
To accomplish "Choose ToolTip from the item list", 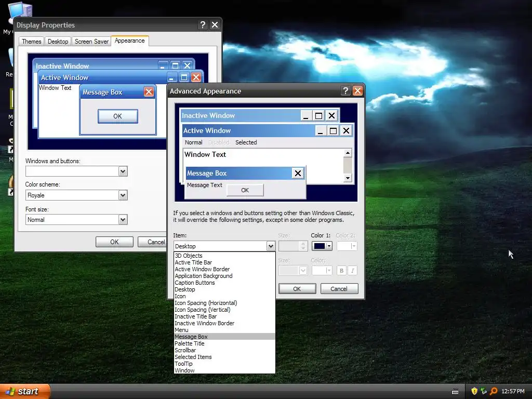I will click(224, 364).
